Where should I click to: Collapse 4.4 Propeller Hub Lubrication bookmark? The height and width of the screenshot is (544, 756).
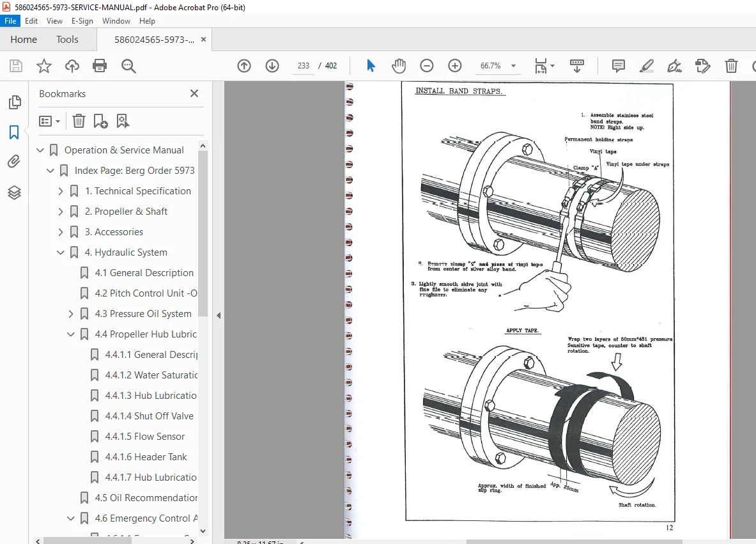click(71, 334)
